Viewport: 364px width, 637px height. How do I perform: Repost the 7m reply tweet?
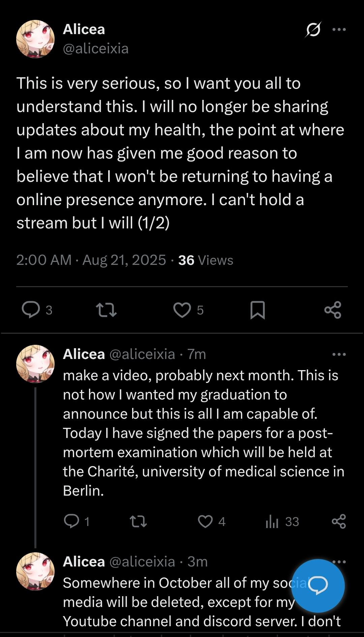point(138,521)
